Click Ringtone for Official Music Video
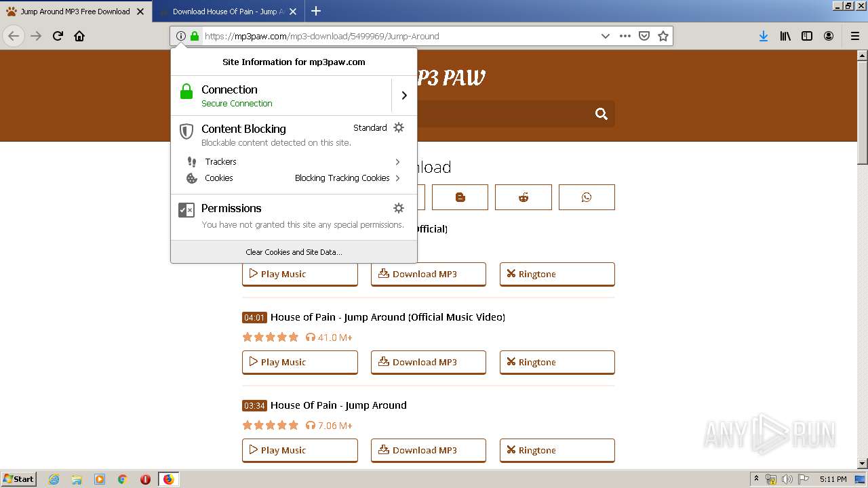Viewport: 868px width, 488px height. coord(557,362)
